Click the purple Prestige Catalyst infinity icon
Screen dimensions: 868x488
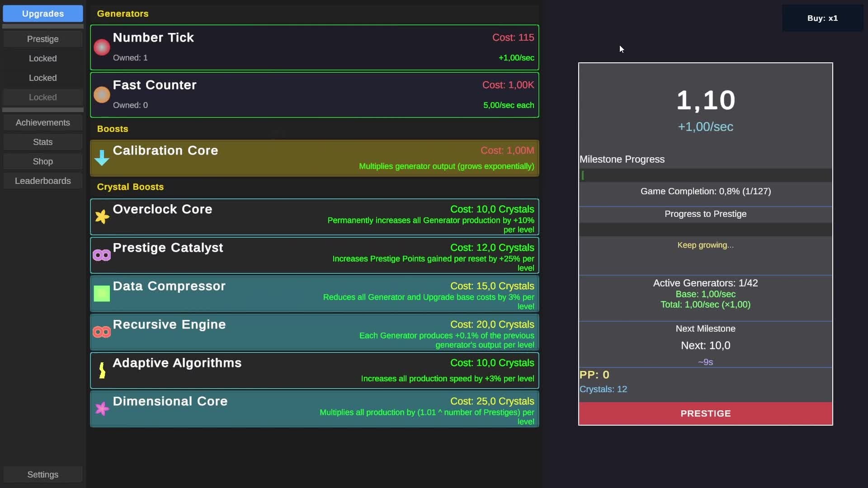[x=102, y=255]
